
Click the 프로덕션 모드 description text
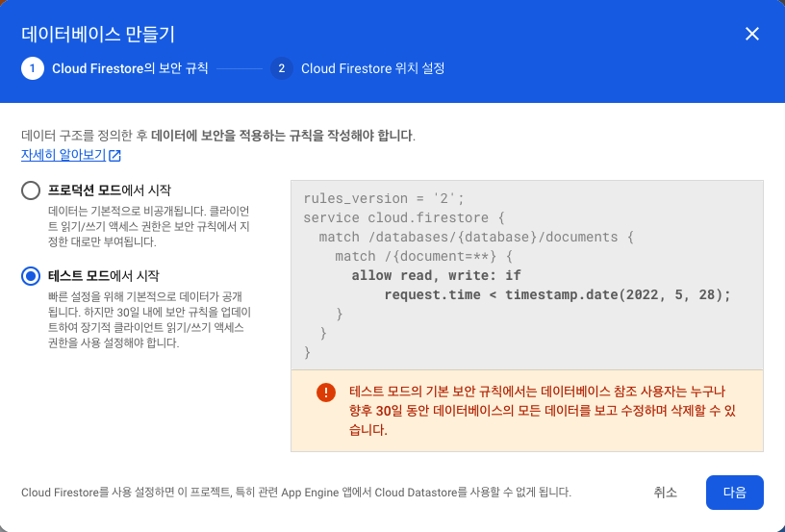149,226
